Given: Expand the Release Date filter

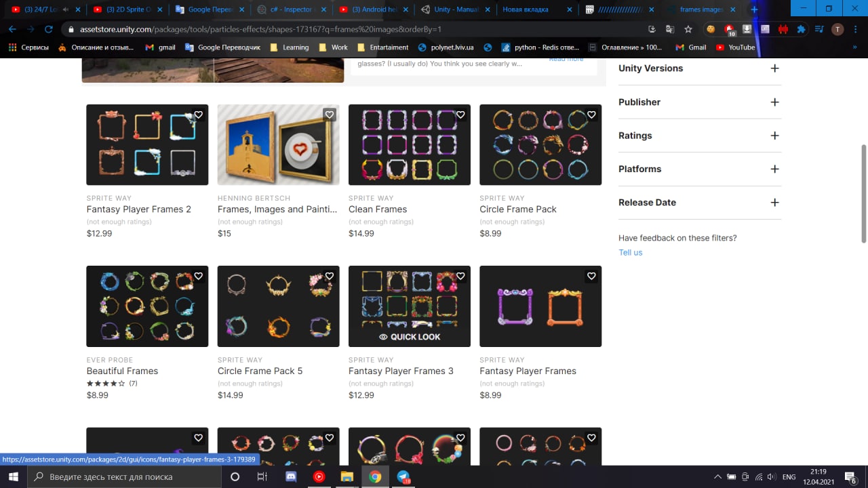Looking at the screenshot, I should tap(774, 203).
